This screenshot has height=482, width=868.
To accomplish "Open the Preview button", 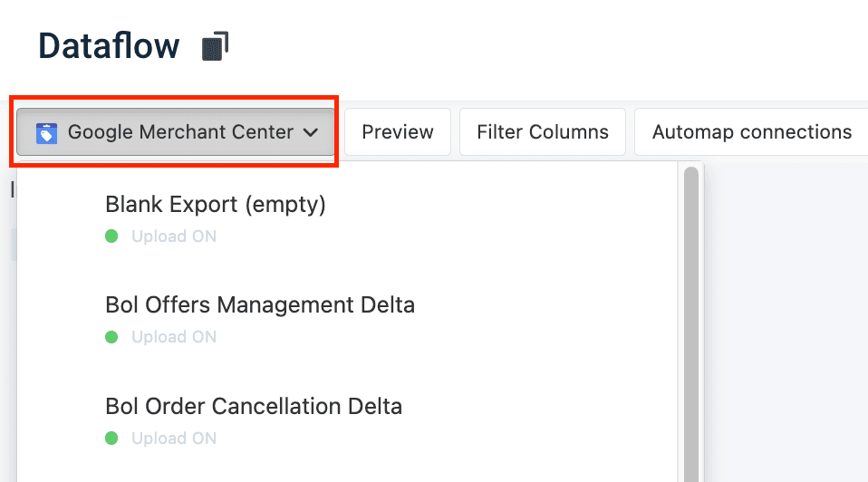I will tap(398, 132).
